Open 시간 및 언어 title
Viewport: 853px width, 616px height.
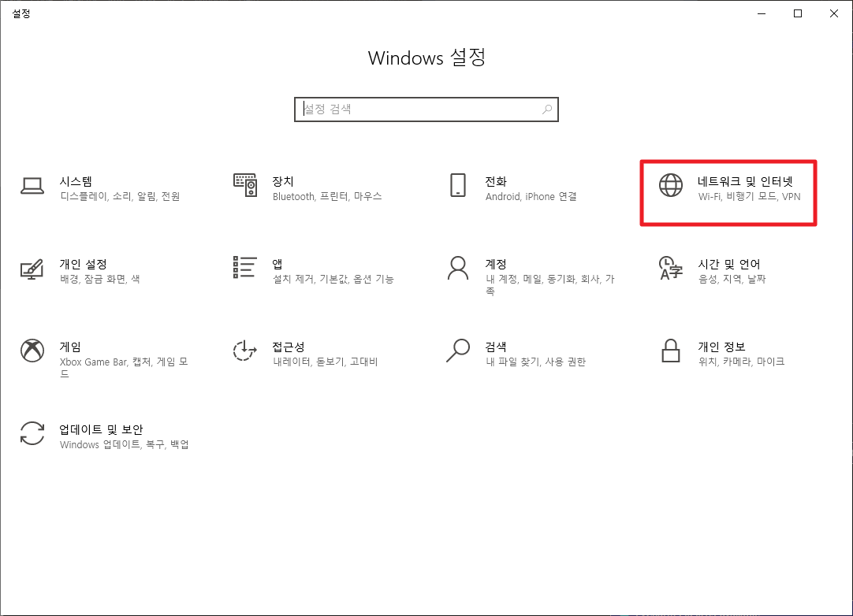729,264
